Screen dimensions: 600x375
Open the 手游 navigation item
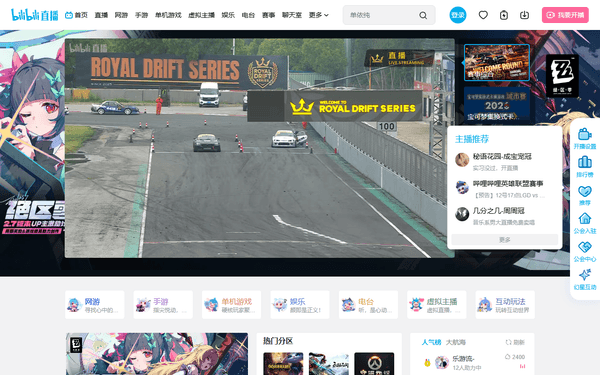(x=142, y=15)
